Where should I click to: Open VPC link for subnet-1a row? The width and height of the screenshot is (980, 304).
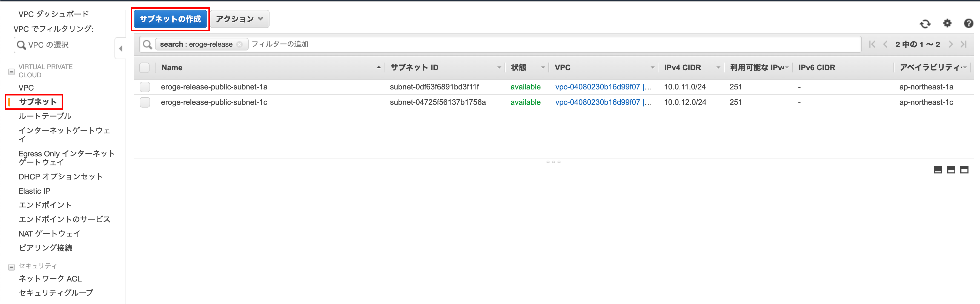597,87
